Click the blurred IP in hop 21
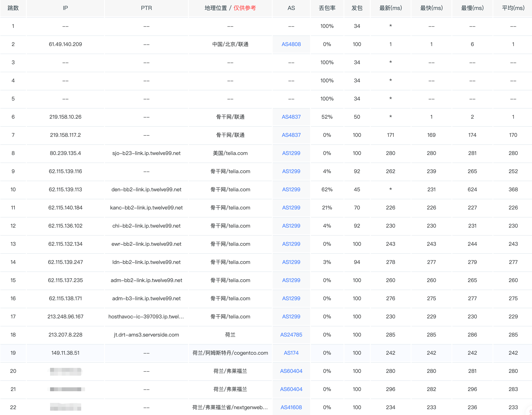The height and width of the screenshot is (415, 532). (66, 389)
